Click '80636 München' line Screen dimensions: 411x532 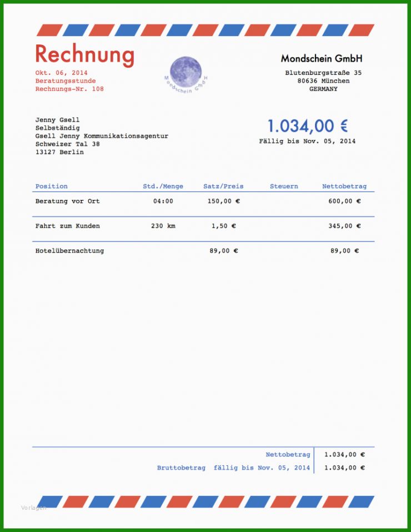pyautogui.click(x=323, y=81)
